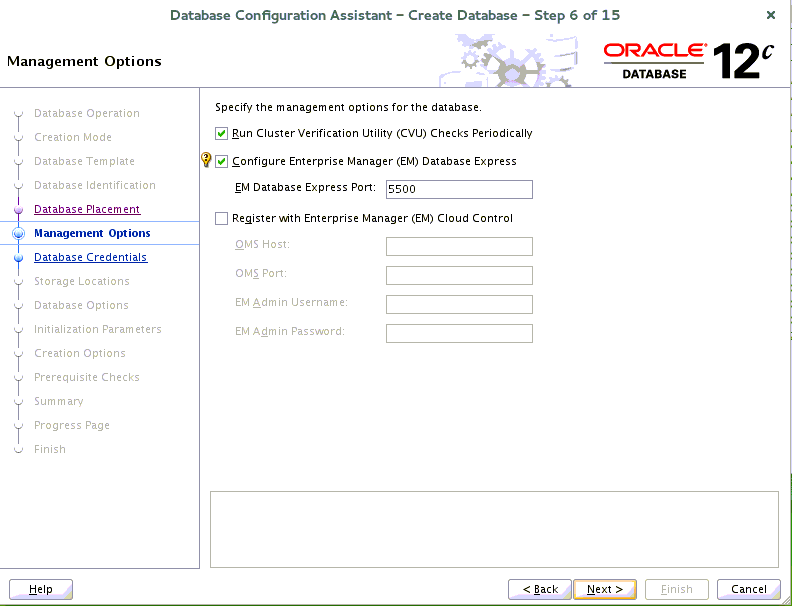The image size is (792, 606).
Task: Click the EM Database Express Port field
Action: coord(459,189)
